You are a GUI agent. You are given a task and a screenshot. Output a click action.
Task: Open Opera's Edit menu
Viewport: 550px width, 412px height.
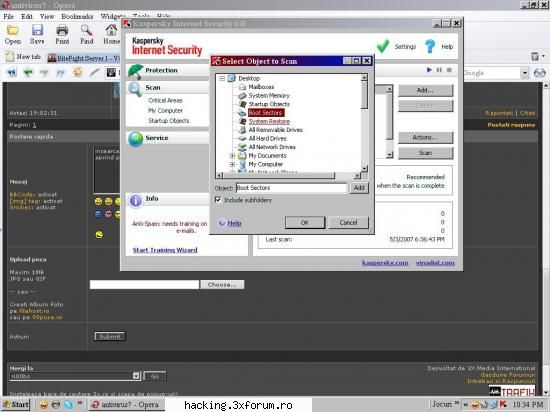(27, 16)
